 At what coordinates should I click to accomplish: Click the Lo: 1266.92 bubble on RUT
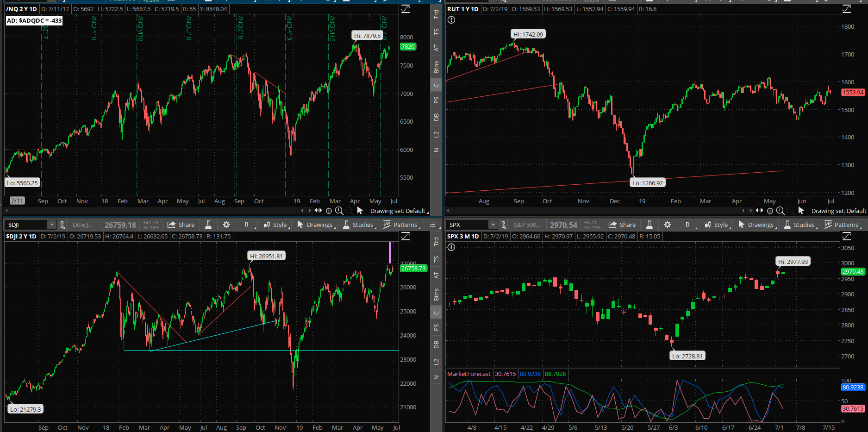[x=648, y=183]
